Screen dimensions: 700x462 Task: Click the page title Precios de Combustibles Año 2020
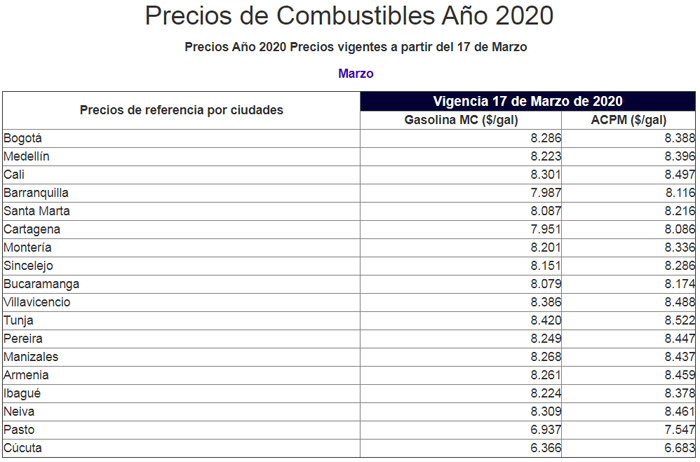pos(349,17)
